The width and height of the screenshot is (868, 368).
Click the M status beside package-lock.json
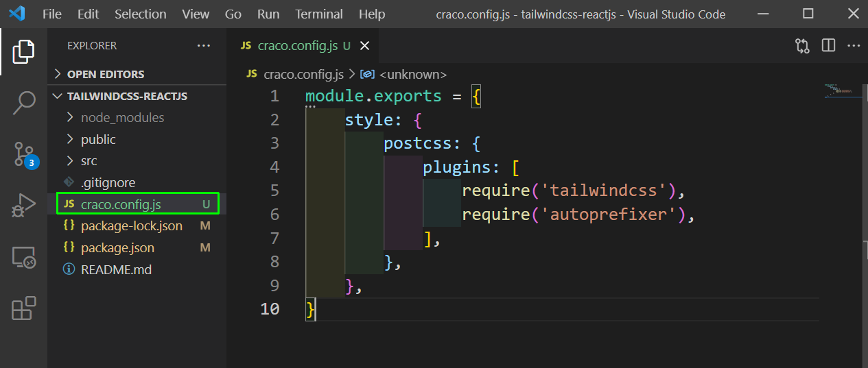pyautogui.click(x=205, y=225)
